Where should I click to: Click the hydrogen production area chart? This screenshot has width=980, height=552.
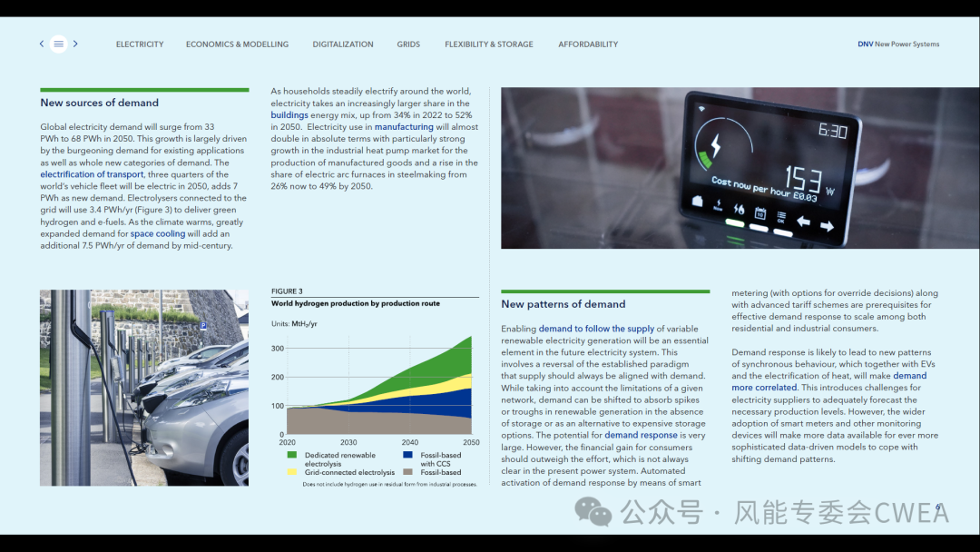point(378,386)
